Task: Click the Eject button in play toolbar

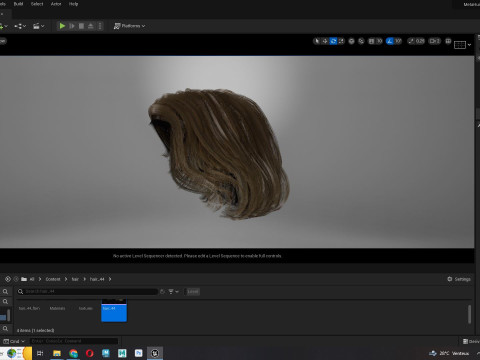Action: click(90, 26)
